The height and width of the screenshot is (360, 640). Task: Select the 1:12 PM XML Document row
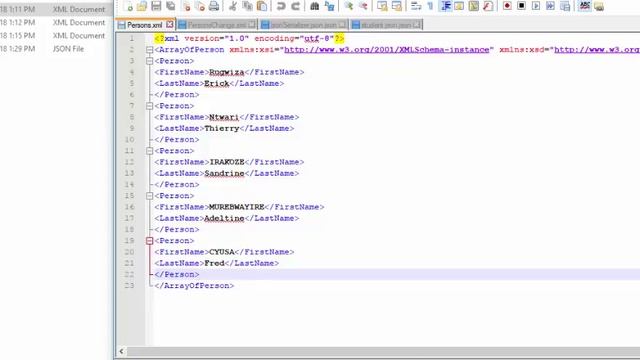pos(56,22)
